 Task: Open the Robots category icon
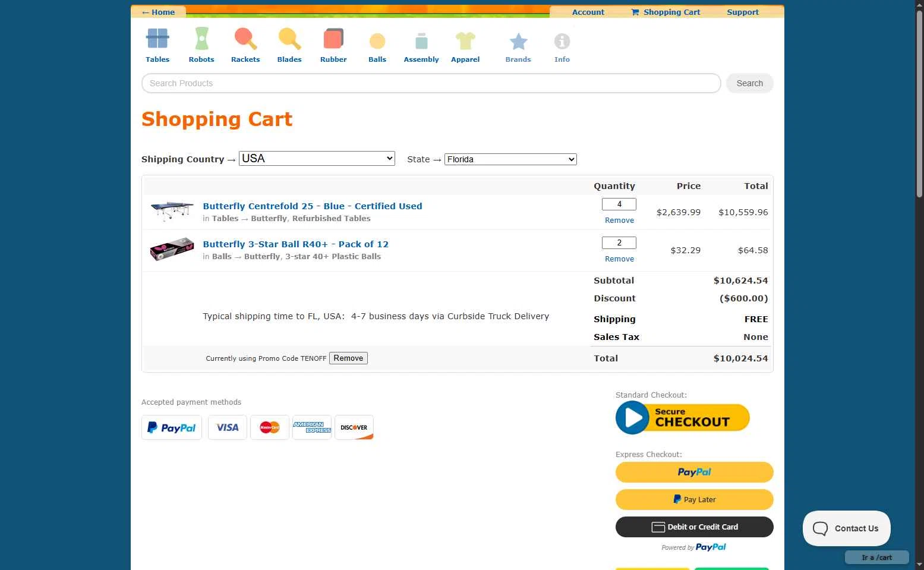pos(201,39)
